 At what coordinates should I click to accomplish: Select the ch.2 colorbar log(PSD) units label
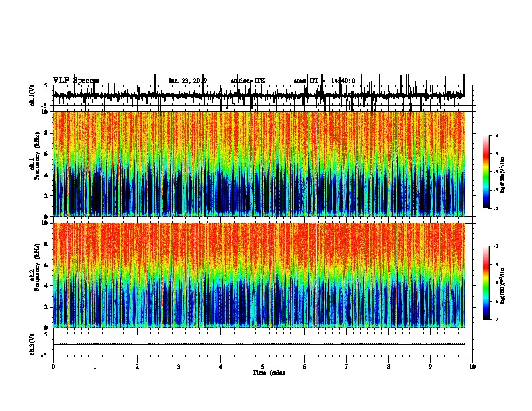(503, 285)
